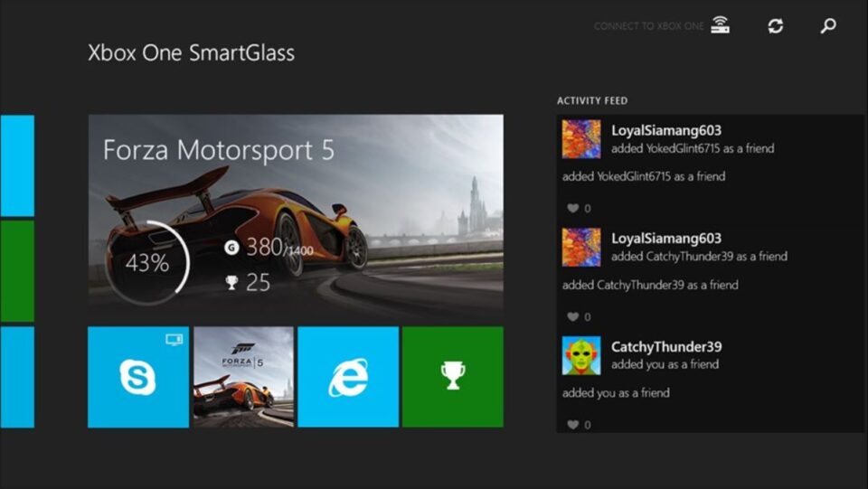Refresh using the circular arrows icon
Screen dimensions: 868x489
(775, 25)
